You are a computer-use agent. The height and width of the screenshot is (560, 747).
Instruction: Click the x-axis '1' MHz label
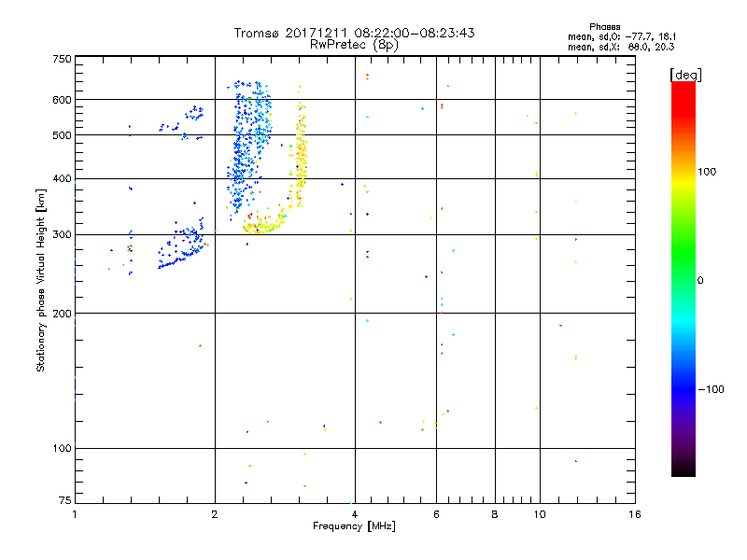pyautogui.click(x=75, y=514)
